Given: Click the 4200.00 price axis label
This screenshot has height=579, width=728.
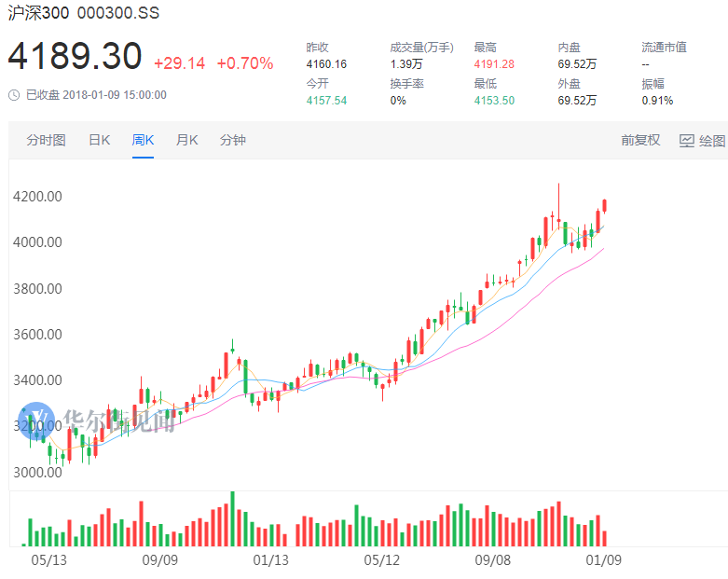Looking at the screenshot, I should click(x=37, y=197).
